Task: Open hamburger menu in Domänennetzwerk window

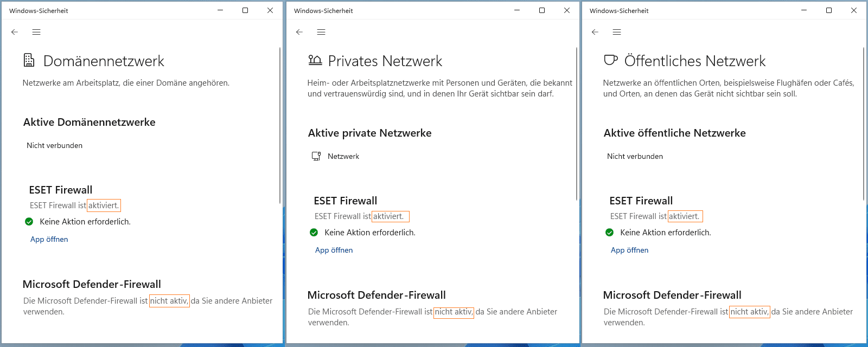Action: 36,32
